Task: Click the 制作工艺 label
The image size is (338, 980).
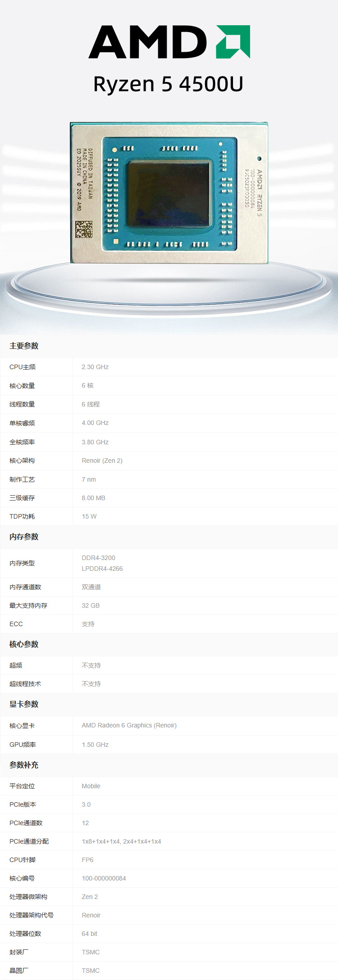Action: point(22,479)
